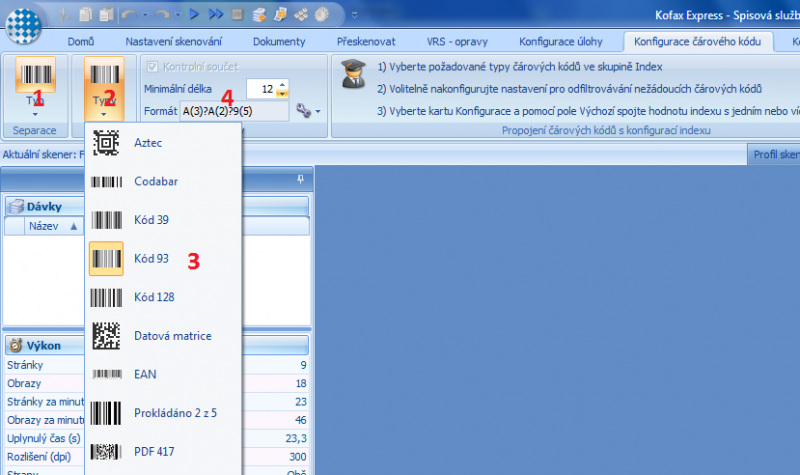The width and height of the screenshot is (800, 475).
Task: Click the new batch stacked pages icon
Action: tap(259, 15)
